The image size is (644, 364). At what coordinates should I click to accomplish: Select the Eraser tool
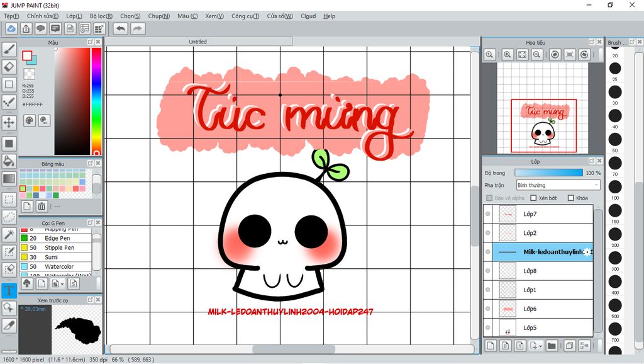tap(9, 67)
